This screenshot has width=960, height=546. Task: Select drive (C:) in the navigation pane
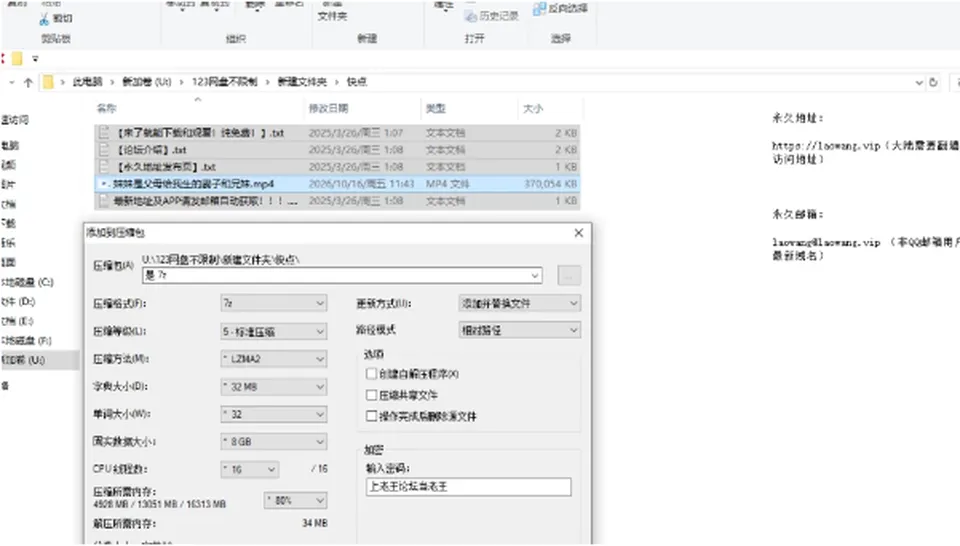pos(28,282)
